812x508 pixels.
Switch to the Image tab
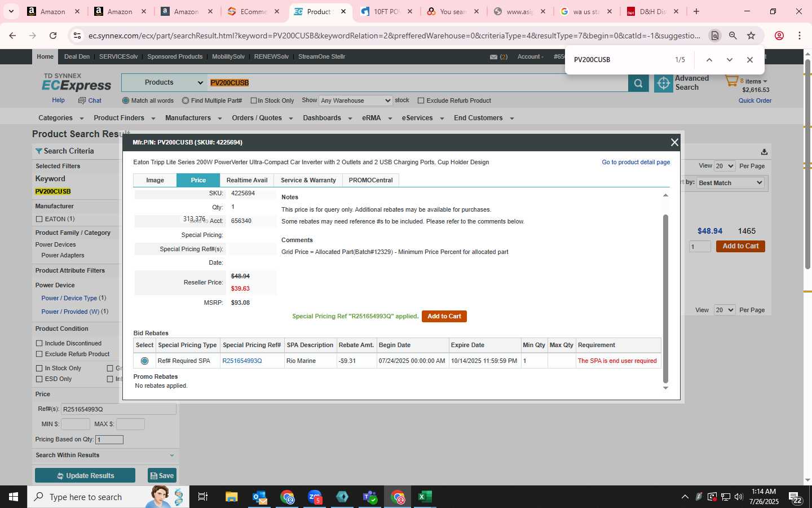click(x=155, y=180)
